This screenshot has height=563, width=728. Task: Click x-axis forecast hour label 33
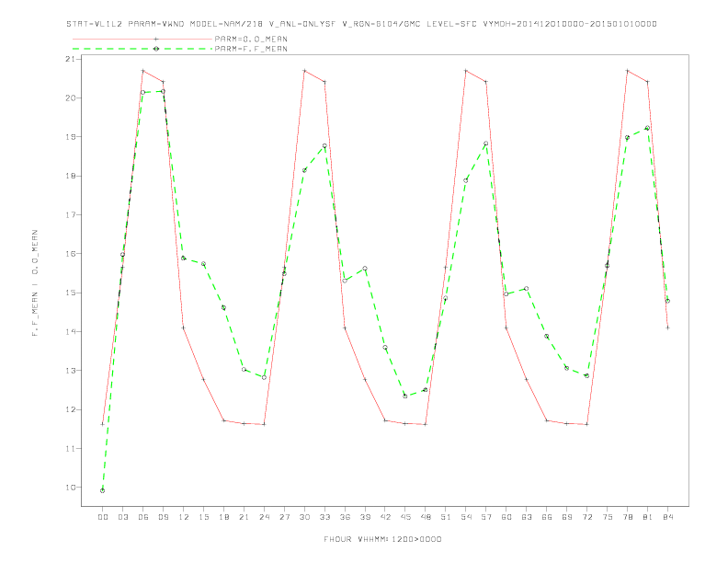324,517
